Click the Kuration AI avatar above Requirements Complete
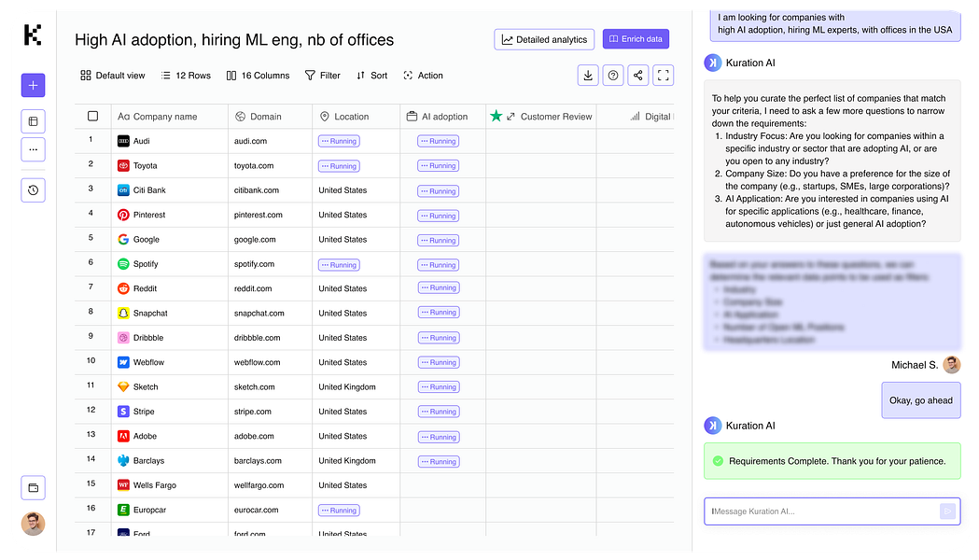 [712, 426]
